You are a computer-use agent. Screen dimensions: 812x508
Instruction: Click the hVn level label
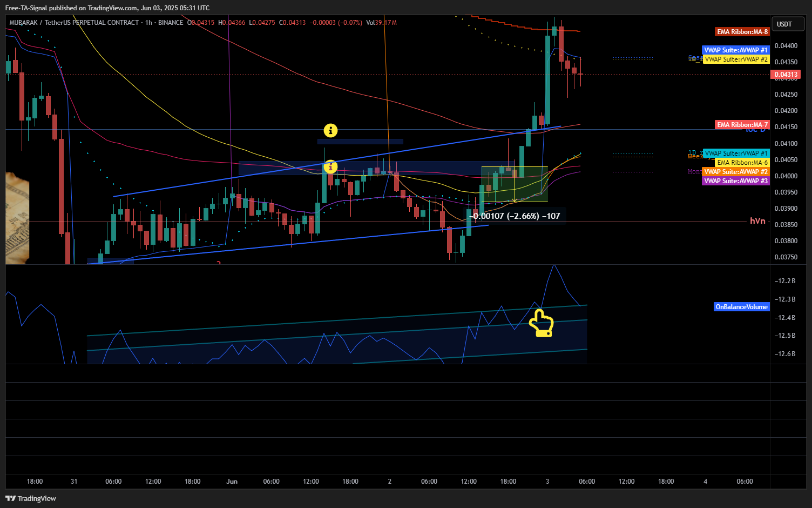(x=757, y=220)
